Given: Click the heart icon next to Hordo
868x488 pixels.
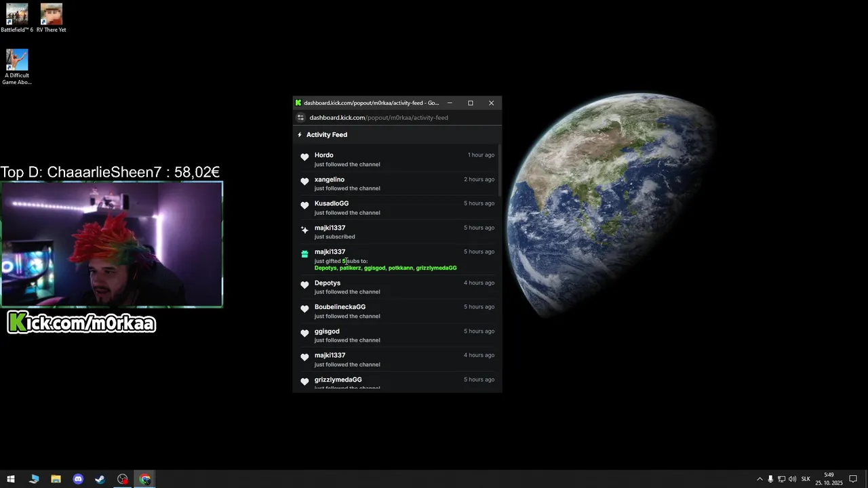Looking at the screenshot, I should (x=304, y=157).
